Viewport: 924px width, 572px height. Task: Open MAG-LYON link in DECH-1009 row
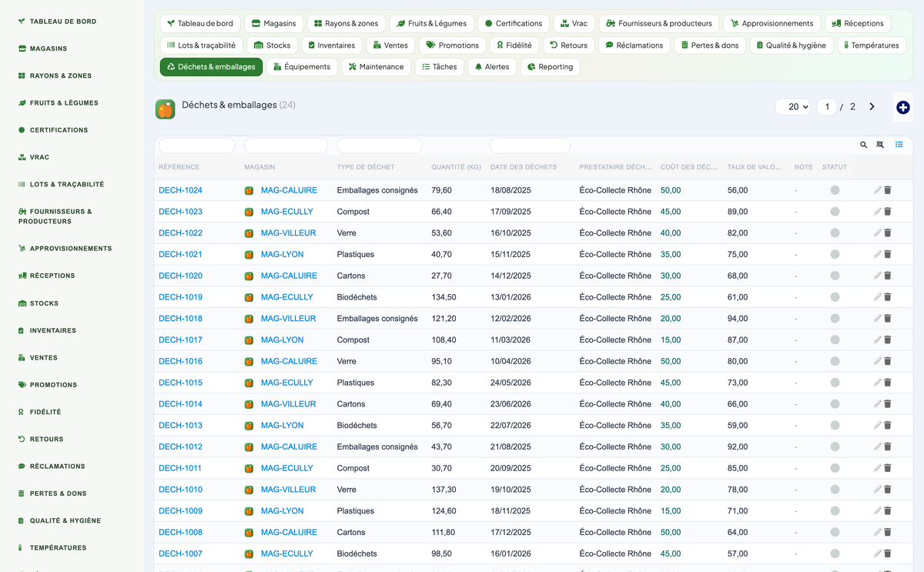pyautogui.click(x=283, y=510)
